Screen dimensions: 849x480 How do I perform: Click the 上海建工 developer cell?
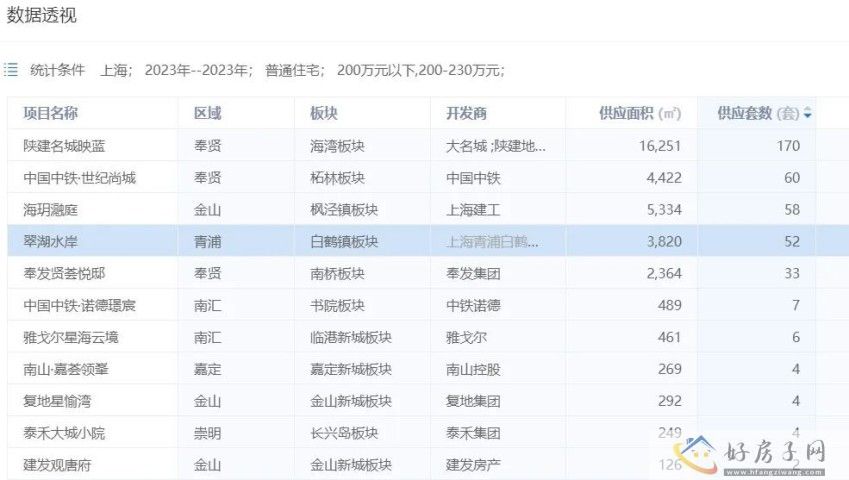(x=473, y=209)
